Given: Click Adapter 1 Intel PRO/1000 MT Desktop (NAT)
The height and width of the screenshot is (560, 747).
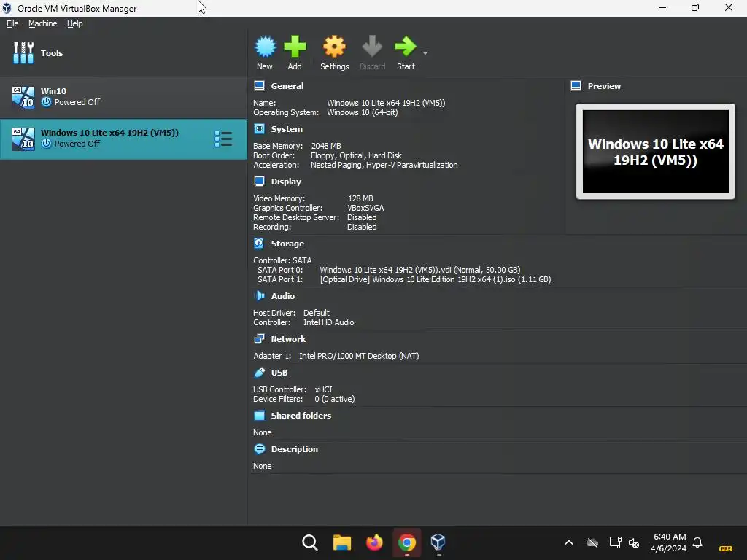Looking at the screenshot, I should pos(359,356).
